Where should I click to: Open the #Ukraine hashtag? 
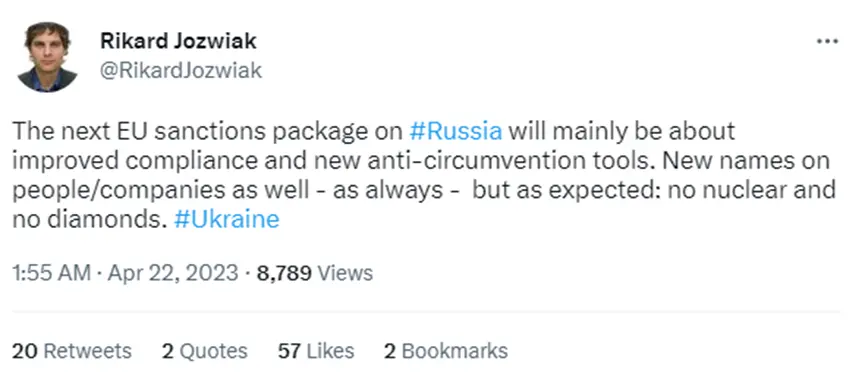[x=226, y=220]
